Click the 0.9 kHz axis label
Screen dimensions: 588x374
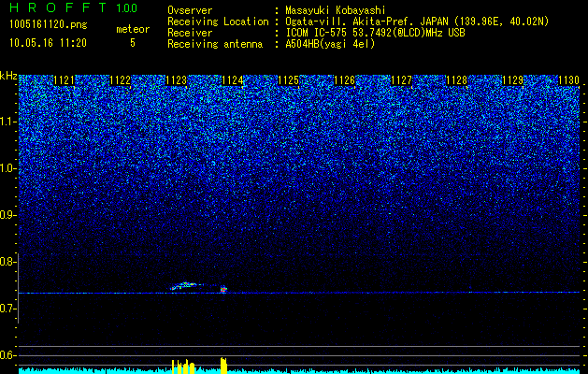tap(8, 215)
